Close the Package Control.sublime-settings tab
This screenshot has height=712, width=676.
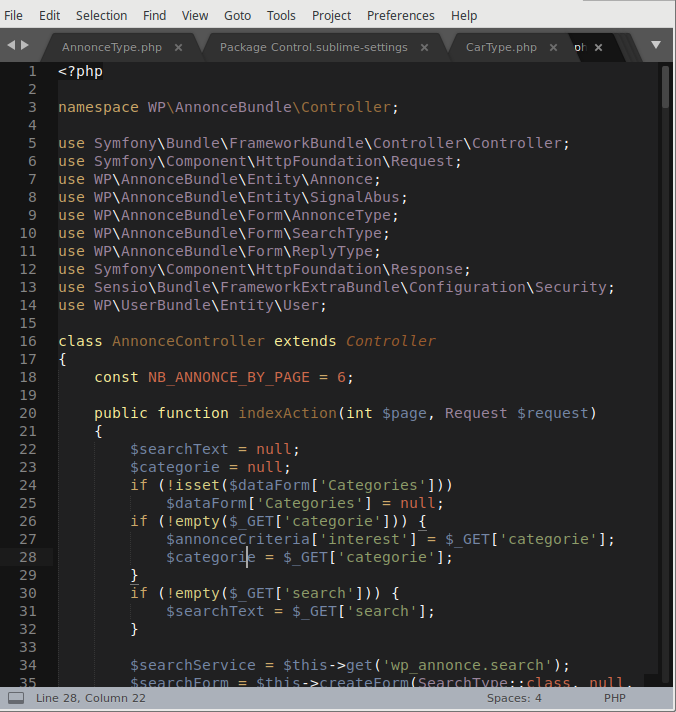[x=425, y=47]
